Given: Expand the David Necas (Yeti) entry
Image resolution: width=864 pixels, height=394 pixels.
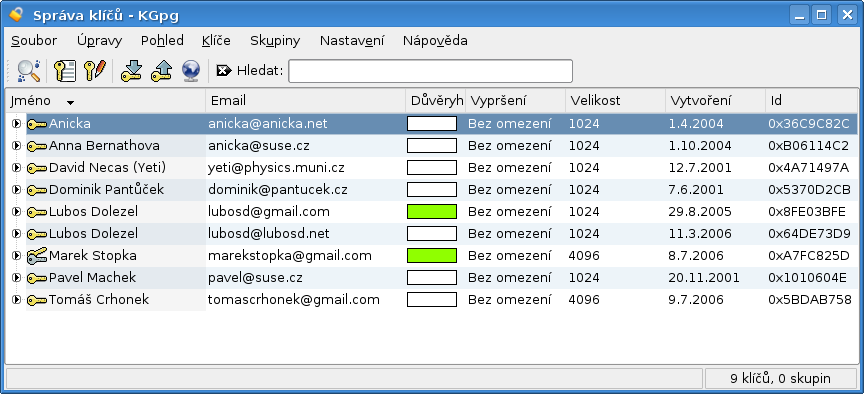Looking at the screenshot, I should click(x=16, y=168).
